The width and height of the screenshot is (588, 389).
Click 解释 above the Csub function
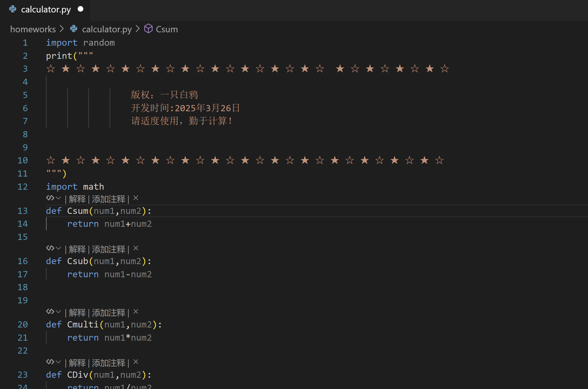point(77,249)
